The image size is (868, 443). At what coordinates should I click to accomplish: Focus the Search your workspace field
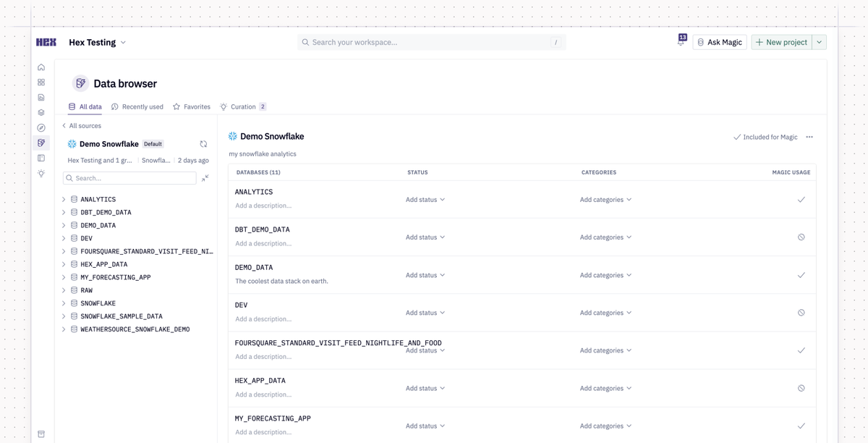432,43
